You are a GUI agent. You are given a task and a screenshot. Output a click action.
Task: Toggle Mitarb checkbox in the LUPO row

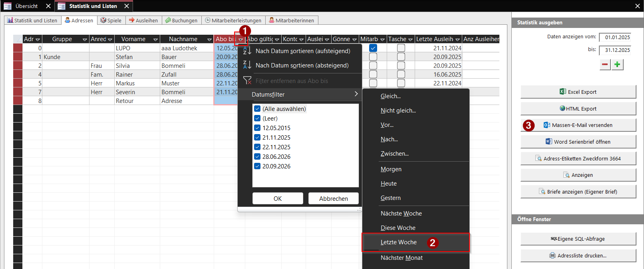click(x=373, y=48)
